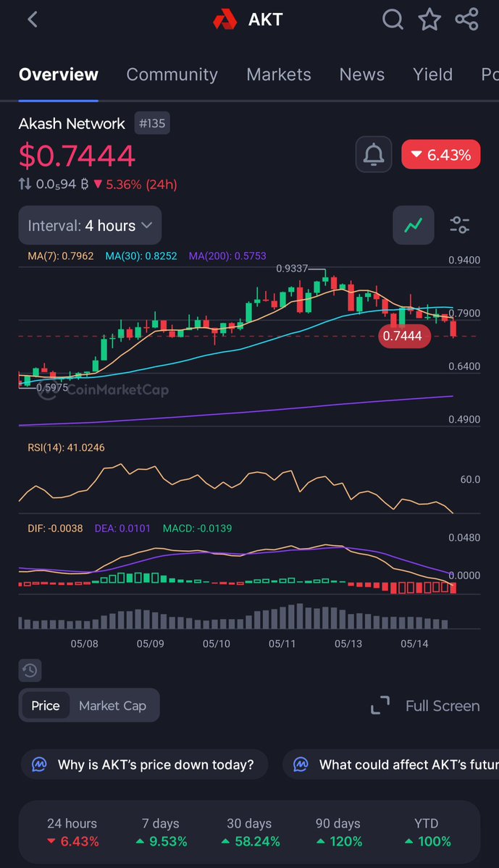This screenshot has height=868, width=499.
Task: View the 24 hours 6.43% performance
Action: coord(72,833)
